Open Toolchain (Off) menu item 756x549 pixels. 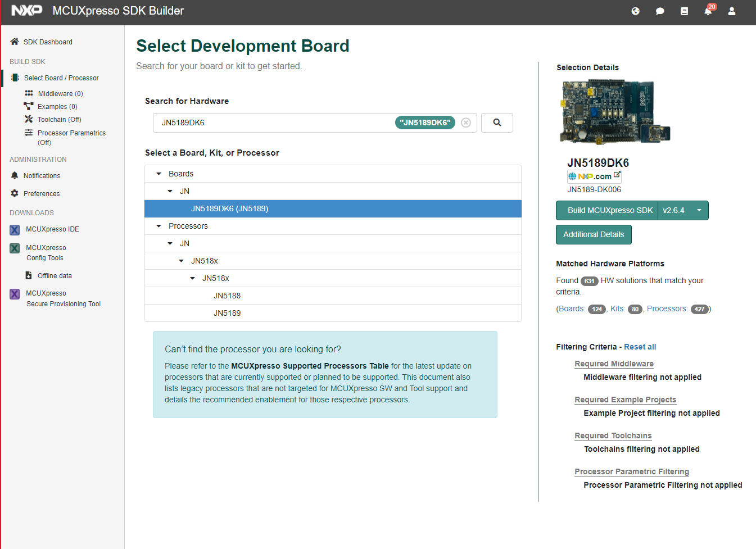(x=60, y=120)
